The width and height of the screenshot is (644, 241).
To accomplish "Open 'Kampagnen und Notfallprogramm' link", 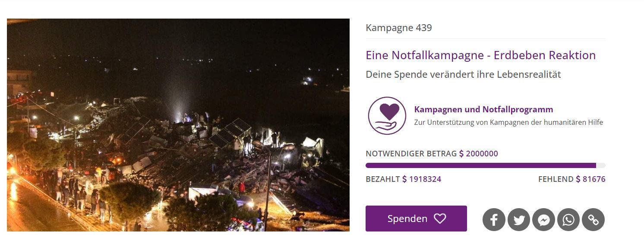I will pyautogui.click(x=483, y=109).
